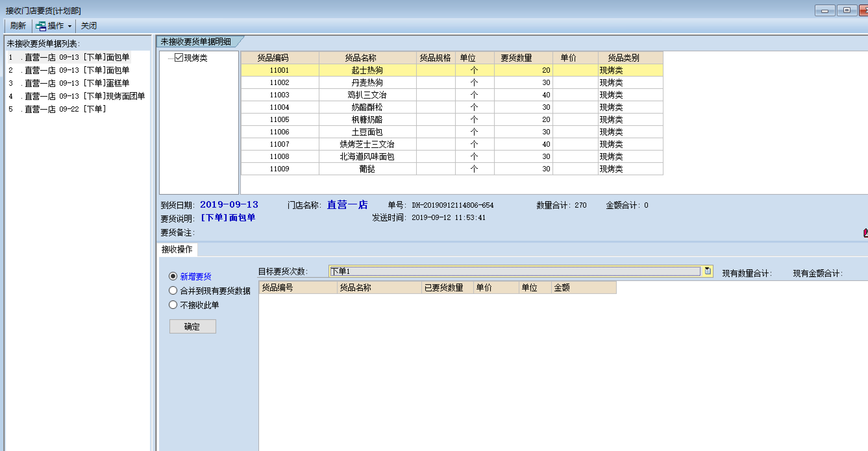Select order 1 直营一店 09-13 [下单]面包单
The image size is (868, 451).
(x=69, y=57)
